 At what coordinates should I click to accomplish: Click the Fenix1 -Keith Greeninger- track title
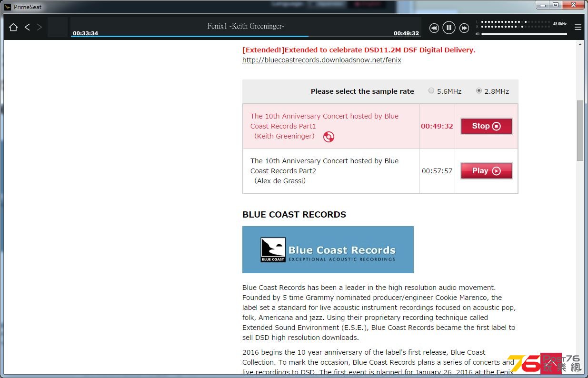pos(246,26)
